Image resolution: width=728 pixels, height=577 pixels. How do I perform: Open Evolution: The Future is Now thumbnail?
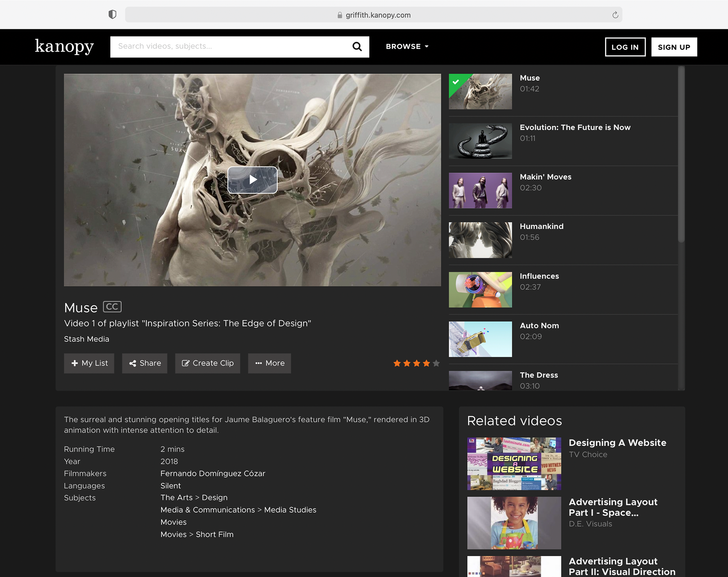click(480, 141)
